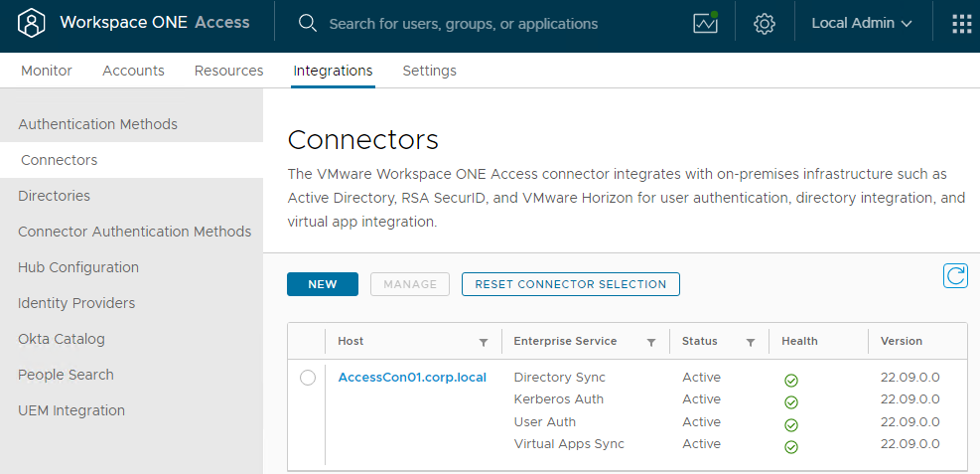
Task: Switch to the Resources tab
Action: coord(228,71)
